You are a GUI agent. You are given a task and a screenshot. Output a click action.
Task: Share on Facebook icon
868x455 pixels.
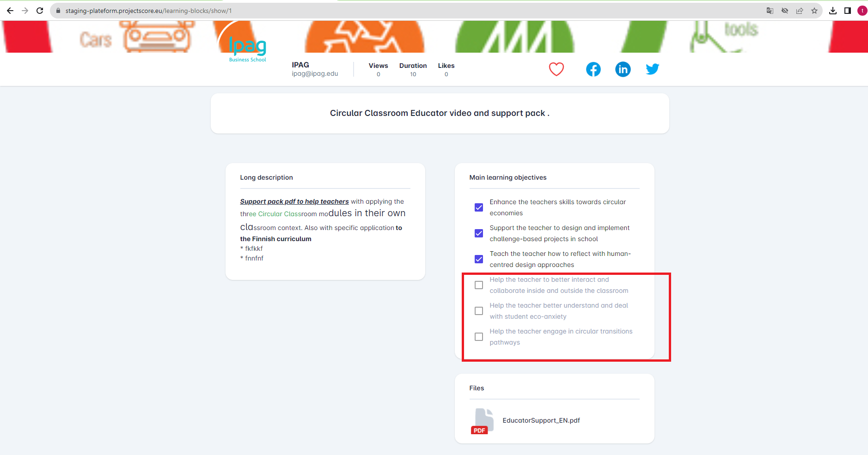[x=593, y=69]
